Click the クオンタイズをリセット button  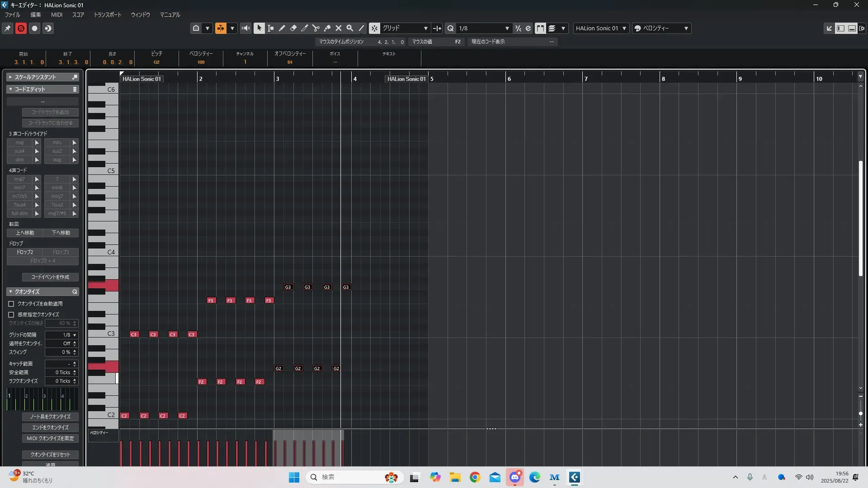pyautogui.click(x=50, y=455)
